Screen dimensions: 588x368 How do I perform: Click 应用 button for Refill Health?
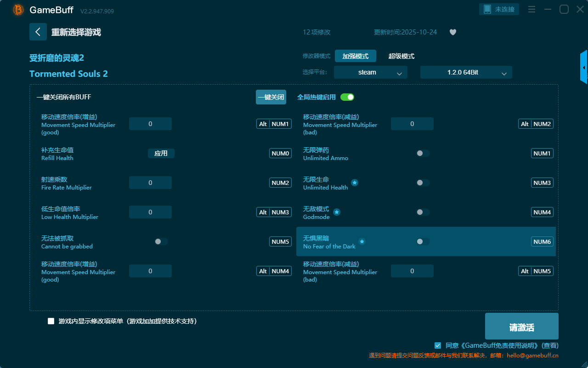(161, 153)
